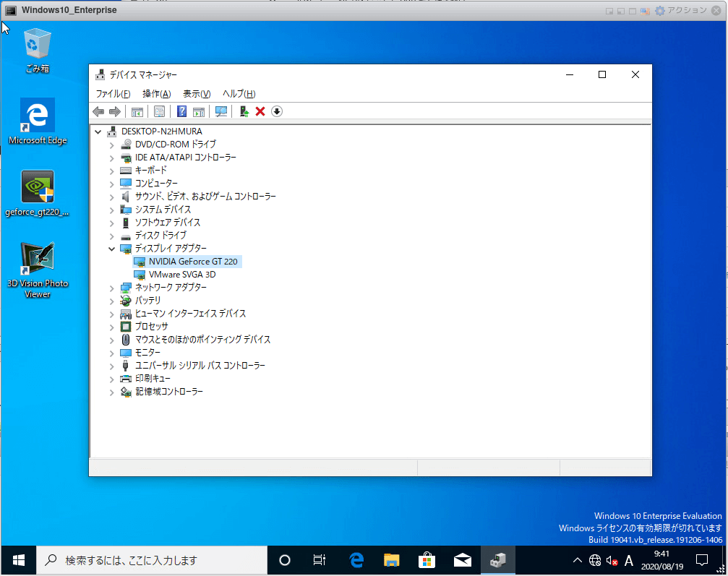This screenshot has width=728, height=576.
Task: Click the IME input mode A indicator
Action: coord(629,561)
